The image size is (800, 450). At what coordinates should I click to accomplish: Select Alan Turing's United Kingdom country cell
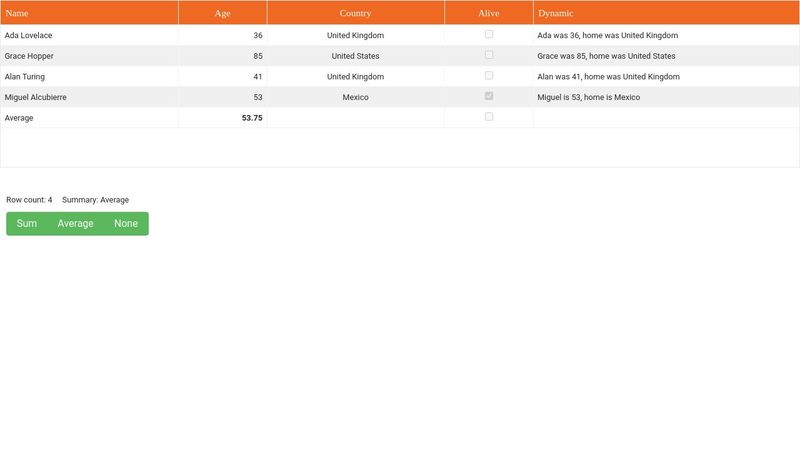pyautogui.click(x=355, y=77)
